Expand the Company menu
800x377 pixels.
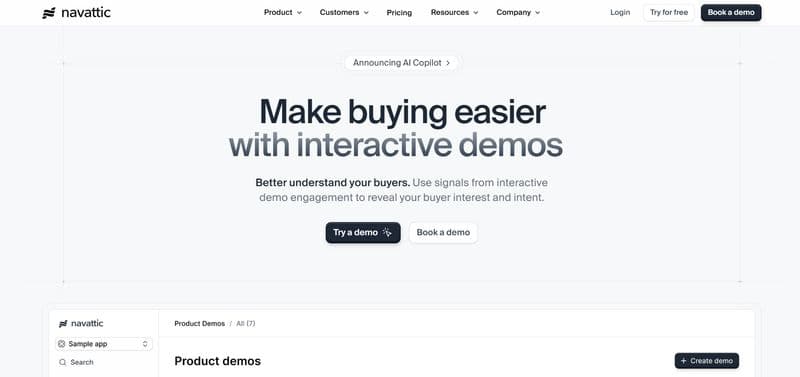pyautogui.click(x=518, y=12)
